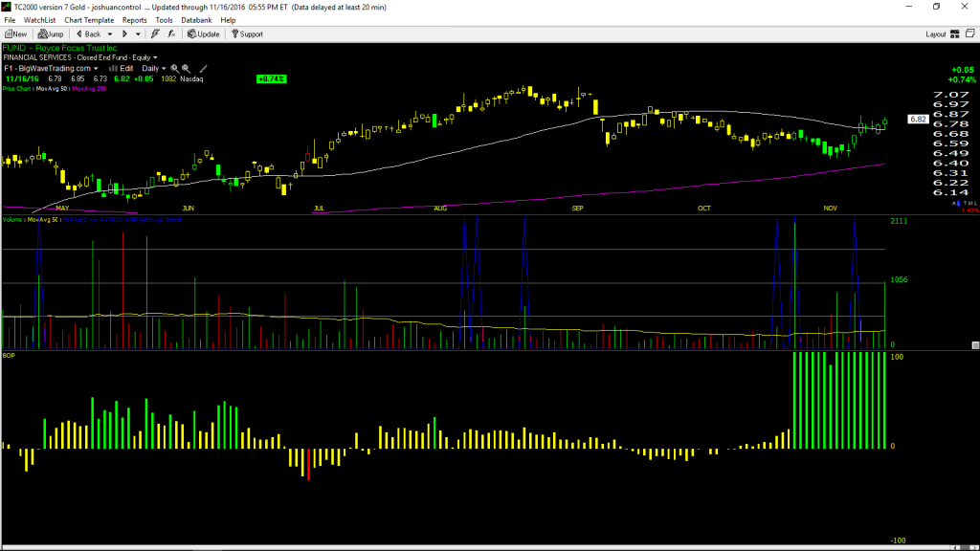Open the Jump tool
Viewport: 980px width, 551px height.
pos(51,34)
